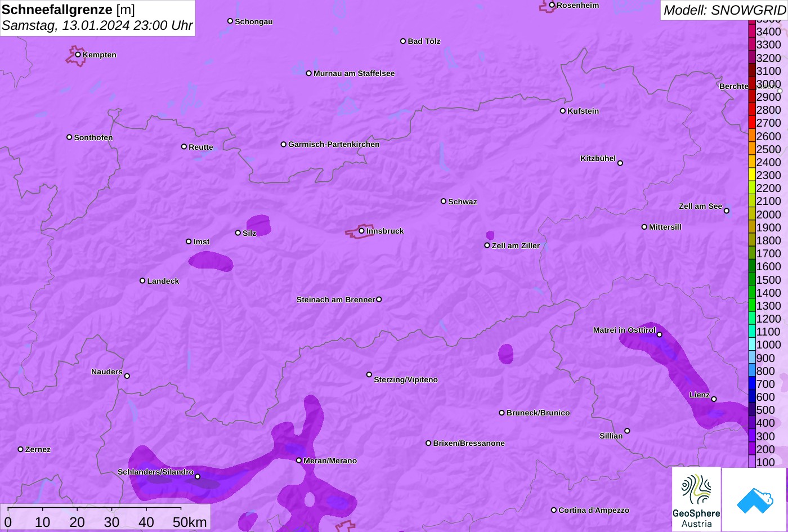Screen dimensions: 788x532
Task: Click the 2700 m red legend color
Action: (x=752, y=123)
